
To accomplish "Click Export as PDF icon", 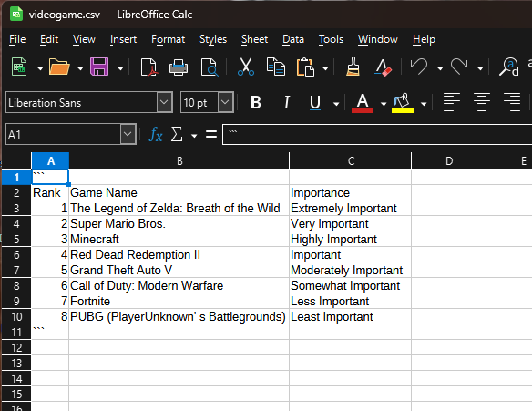I will [x=148, y=67].
